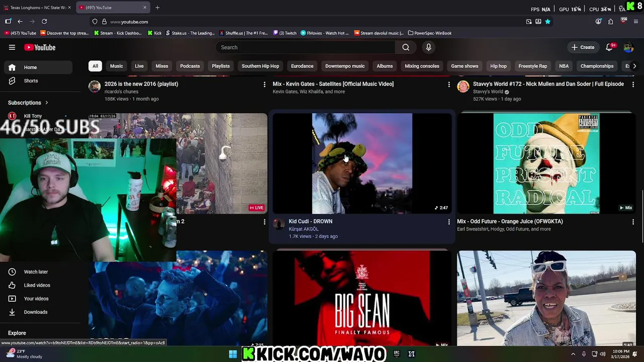Image resolution: width=644 pixels, height=362 pixels.
Task: Open options for Kid Cudi - DROWN
Action: click(449, 222)
